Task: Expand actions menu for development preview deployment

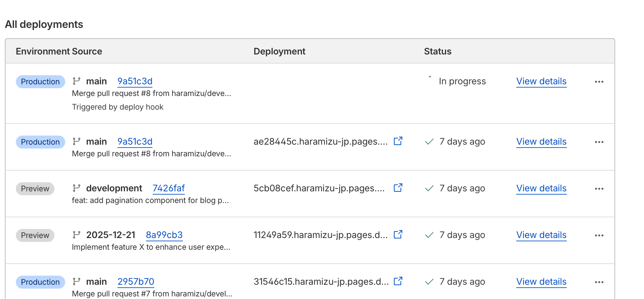Action: click(599, 189)
